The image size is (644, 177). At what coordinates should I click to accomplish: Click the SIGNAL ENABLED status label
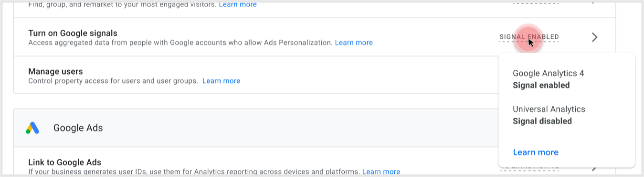(529, 37)
